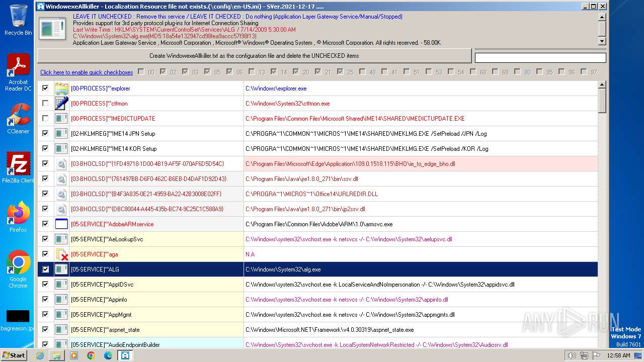Select the ie_to_edge_bho.dll path cell
Screen dimensions: 644x362
pyautogui.click(x=421, y=164)
